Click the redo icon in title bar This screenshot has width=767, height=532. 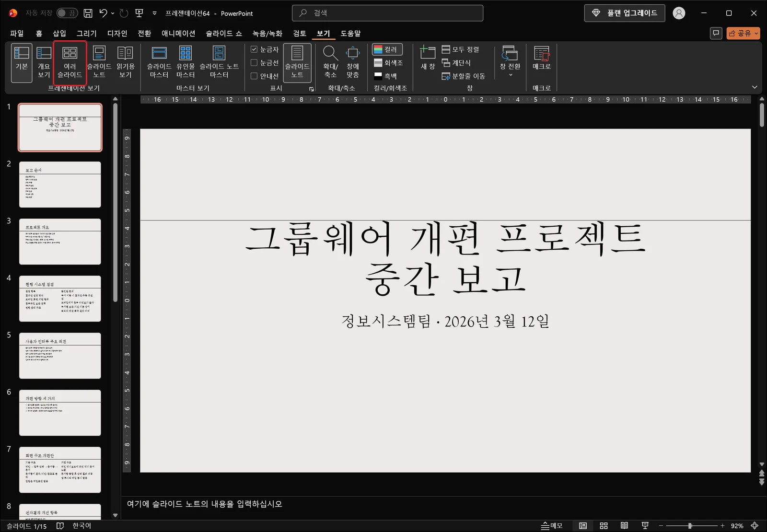(124, 13)
